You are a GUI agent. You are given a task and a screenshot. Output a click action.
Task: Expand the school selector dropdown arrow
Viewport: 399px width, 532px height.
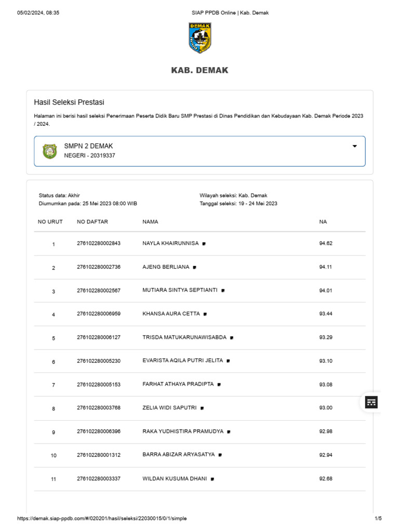355,147
